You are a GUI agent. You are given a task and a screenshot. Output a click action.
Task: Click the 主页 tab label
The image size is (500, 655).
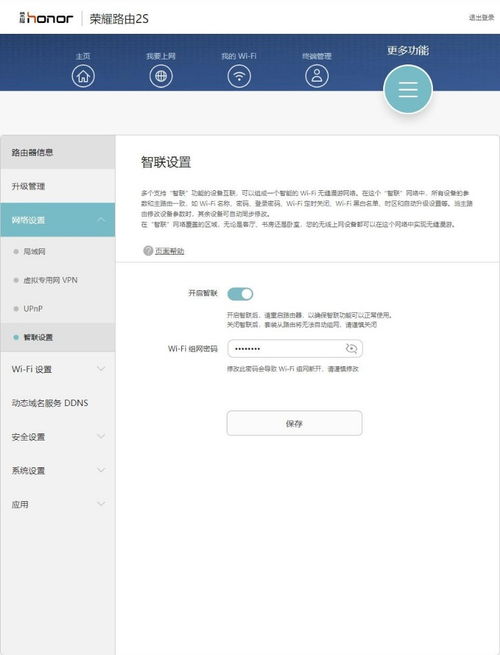click(83, 56)
